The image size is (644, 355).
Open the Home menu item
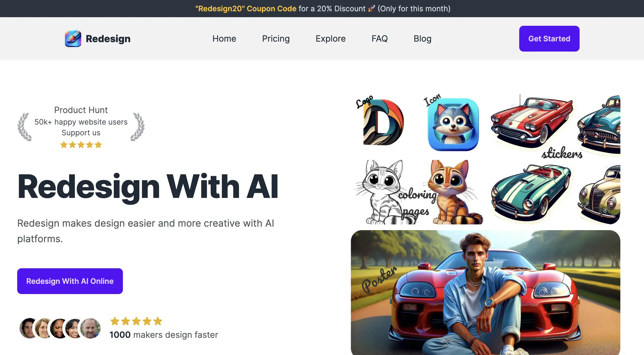pyautogui.click(x=224, y=39)
